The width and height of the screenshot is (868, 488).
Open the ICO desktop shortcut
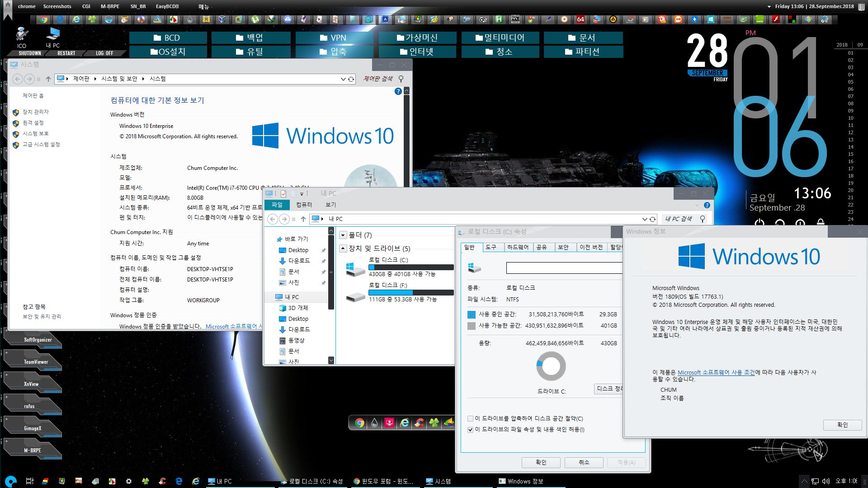coord(22,37)
